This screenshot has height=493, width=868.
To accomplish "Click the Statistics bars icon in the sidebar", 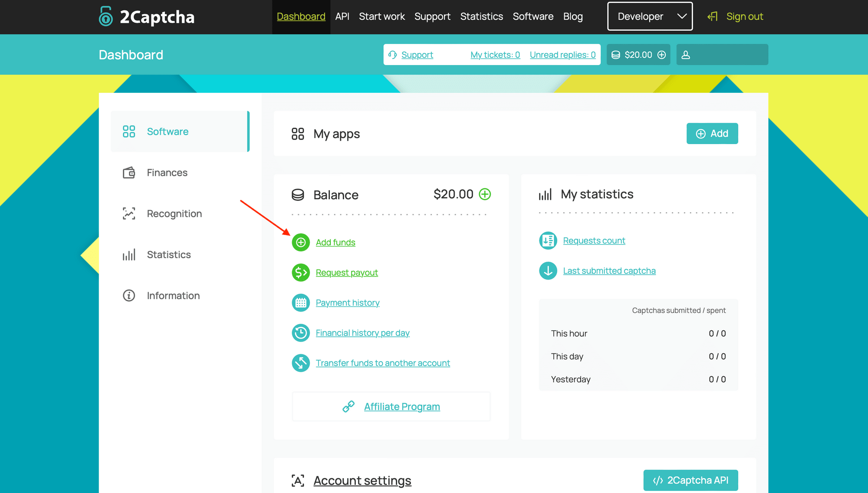I will pos(129,255).
